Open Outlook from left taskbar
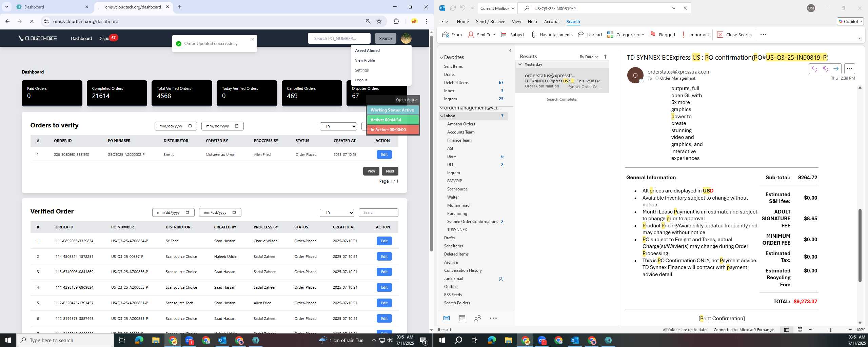The image size is (868, 347). (222, 340)
